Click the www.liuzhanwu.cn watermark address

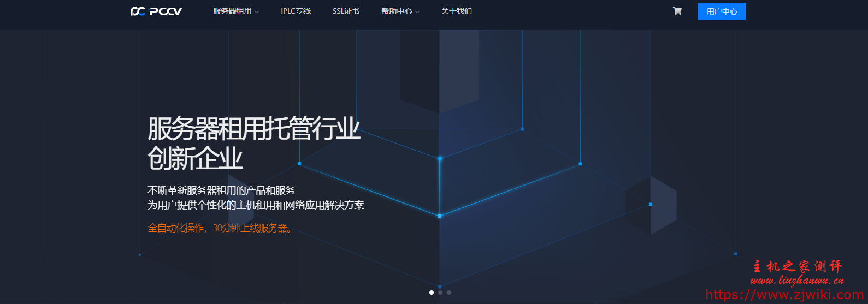[x=797, y=281]
